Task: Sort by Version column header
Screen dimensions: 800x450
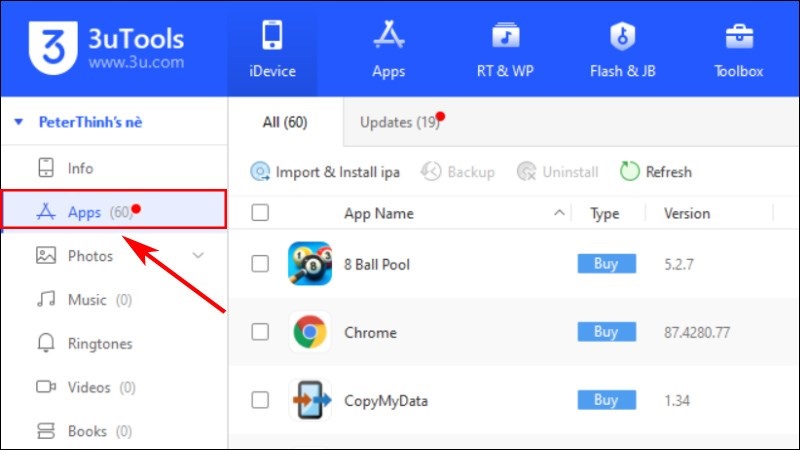Action: coord(687,213)
